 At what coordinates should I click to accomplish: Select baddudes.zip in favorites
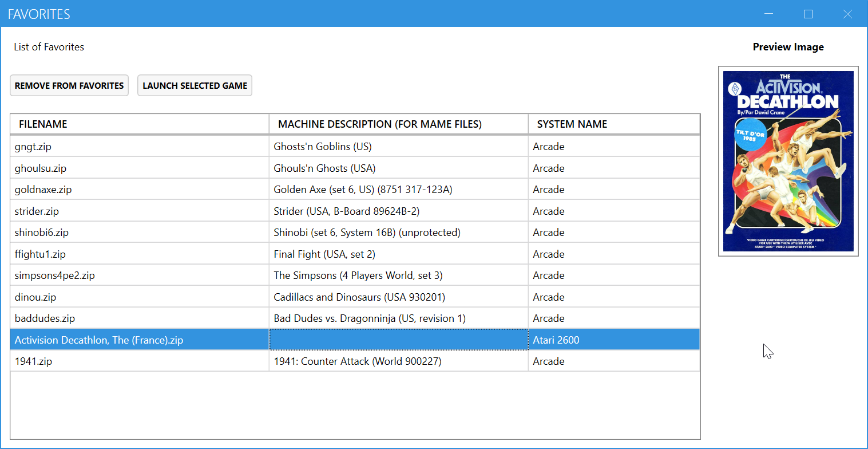(140, 318)
